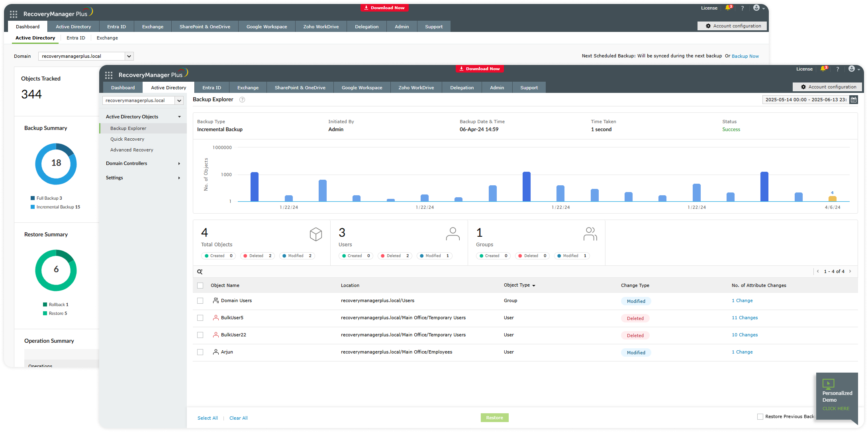
Task: Select the BulkUser22 row checkbox
Action: tap(200, 335)
